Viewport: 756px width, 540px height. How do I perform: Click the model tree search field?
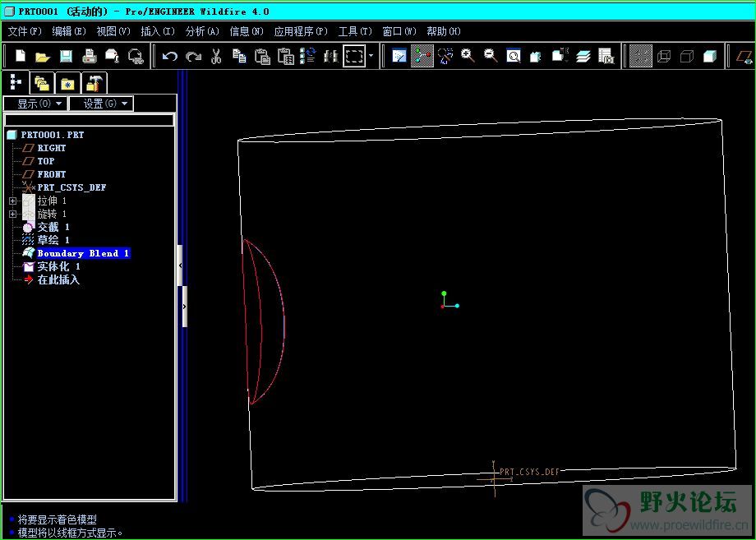pyautogui.click(x=90, y=119)
